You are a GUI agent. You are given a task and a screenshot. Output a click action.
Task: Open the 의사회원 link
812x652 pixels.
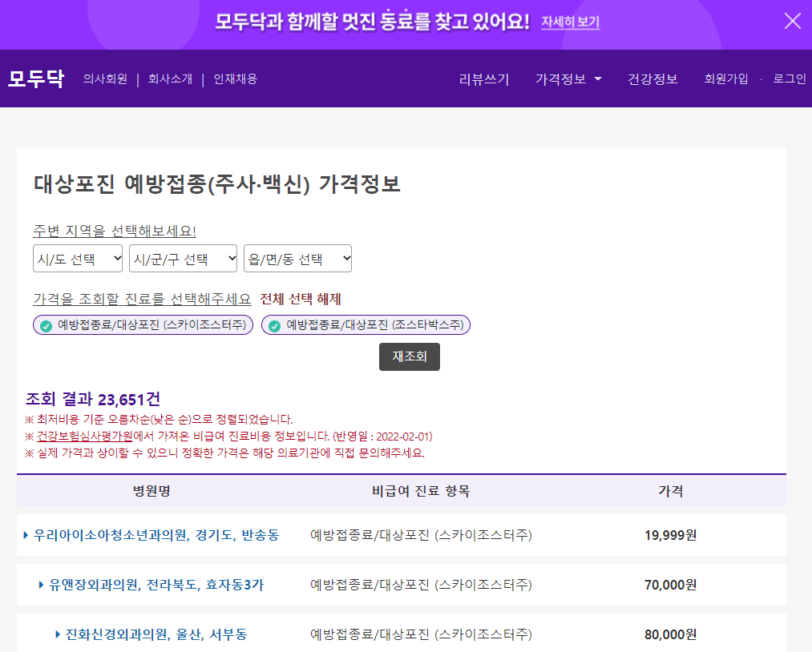[x=105, y=78]
